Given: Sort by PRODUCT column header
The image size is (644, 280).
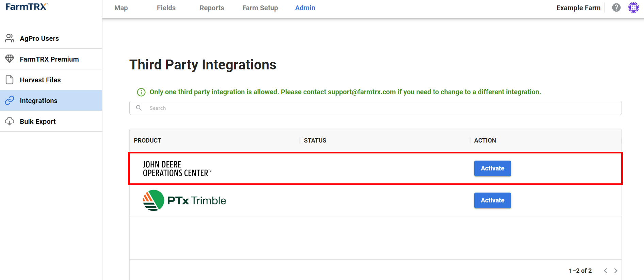Looking at the screenshot, I should [147, 141].
